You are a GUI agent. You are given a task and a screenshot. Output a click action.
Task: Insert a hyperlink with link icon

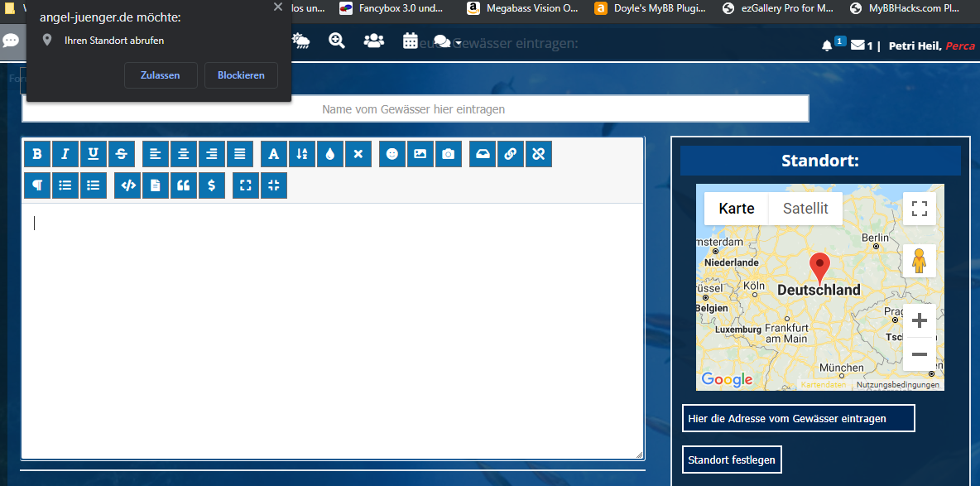pyautogui.click(x=511, y=154)
